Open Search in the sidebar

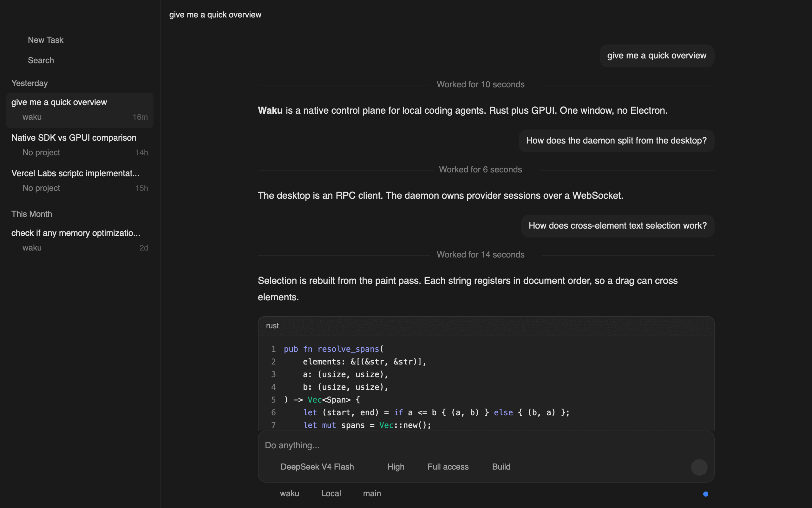(41, 60)
